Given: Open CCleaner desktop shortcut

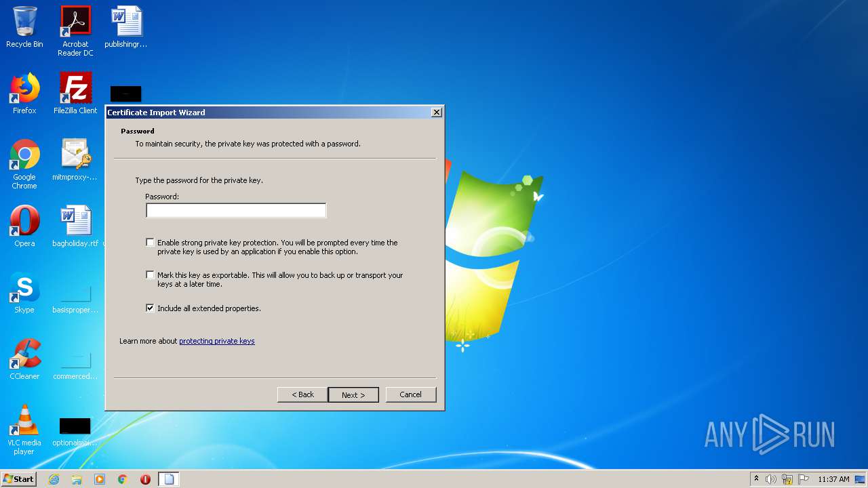Looking at the screenshot, I should click(24, 359).
